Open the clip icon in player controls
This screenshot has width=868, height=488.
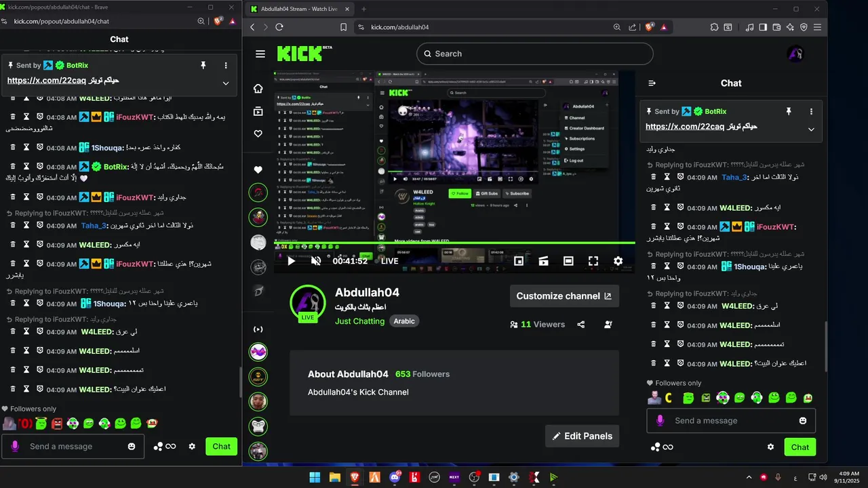coord(543,261)
